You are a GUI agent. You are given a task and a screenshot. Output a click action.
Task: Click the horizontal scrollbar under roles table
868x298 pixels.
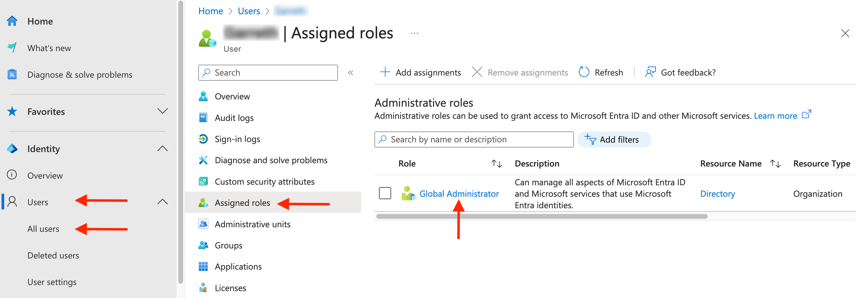pyautogui.click(x=542, y=216)
